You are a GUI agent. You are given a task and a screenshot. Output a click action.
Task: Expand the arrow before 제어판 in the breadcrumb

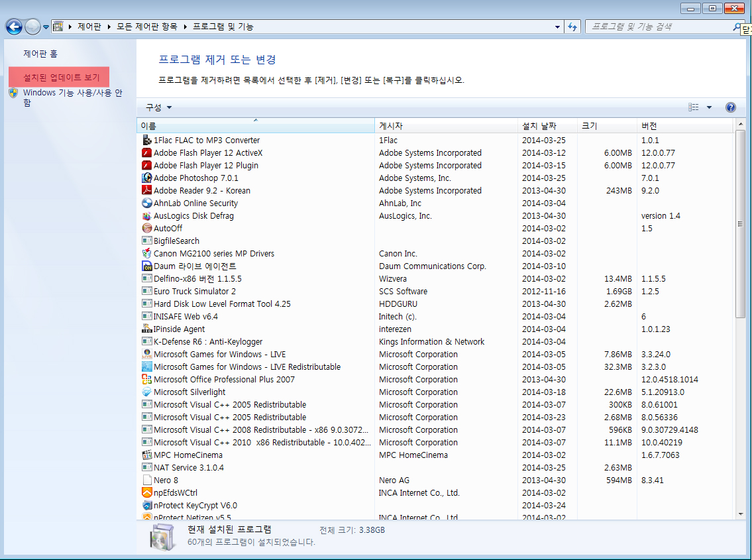(x=70, y=27)
